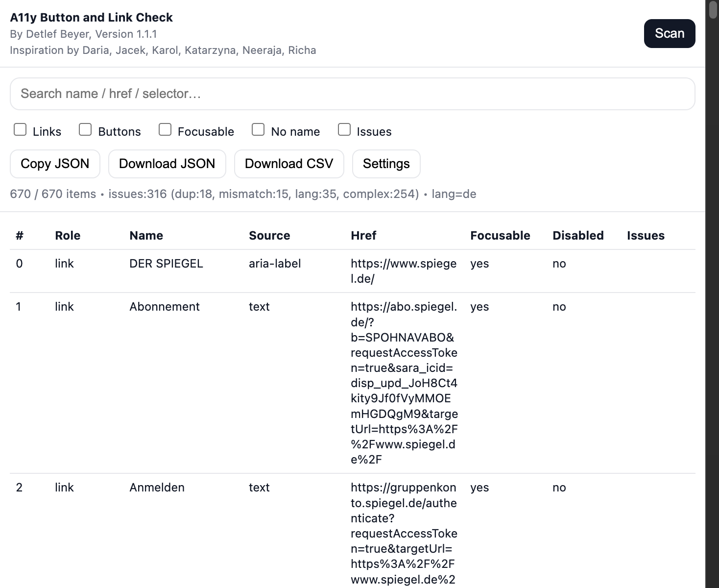Viewport: 719px width, 588px height.
Task: Click the spiegel.de href in row 0
Action: [404, 271]
